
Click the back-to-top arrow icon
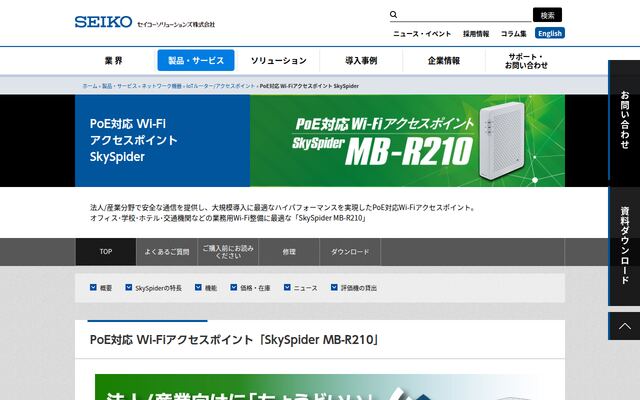(624, 326)
